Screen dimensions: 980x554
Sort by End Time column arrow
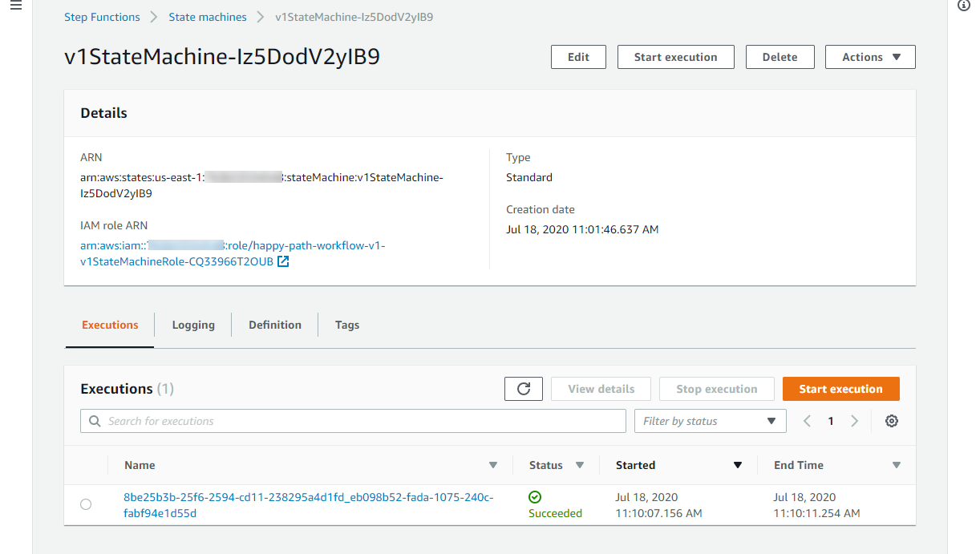(897, 465)
